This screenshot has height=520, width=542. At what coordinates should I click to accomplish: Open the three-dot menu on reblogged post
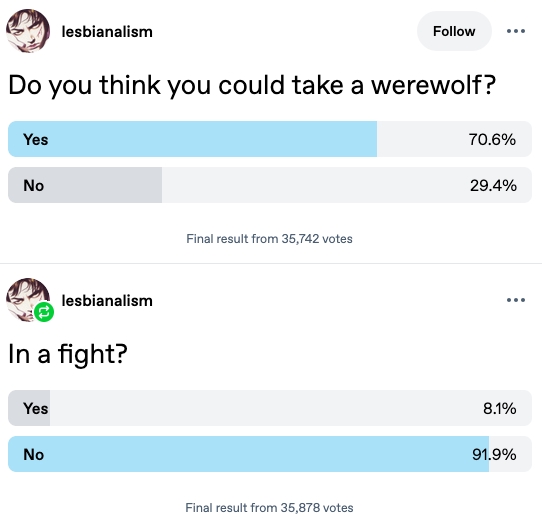point(516,300)
